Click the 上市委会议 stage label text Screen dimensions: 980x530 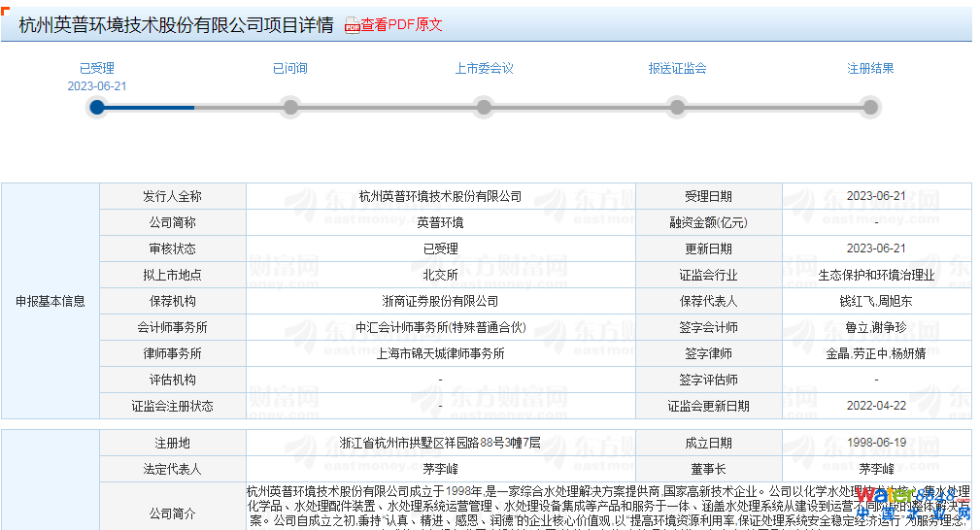click(x=484, y=69)
